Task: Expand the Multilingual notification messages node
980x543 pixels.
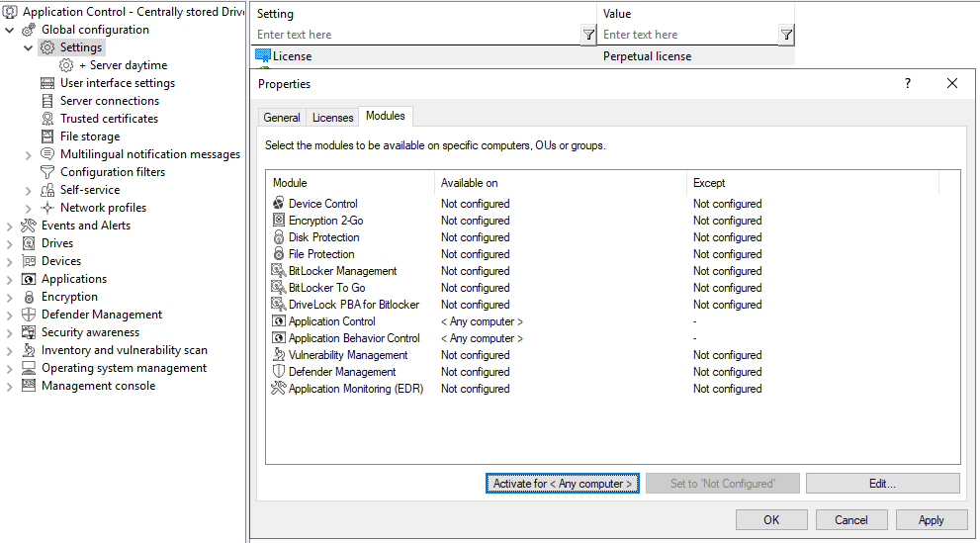Action: point(29,154)
